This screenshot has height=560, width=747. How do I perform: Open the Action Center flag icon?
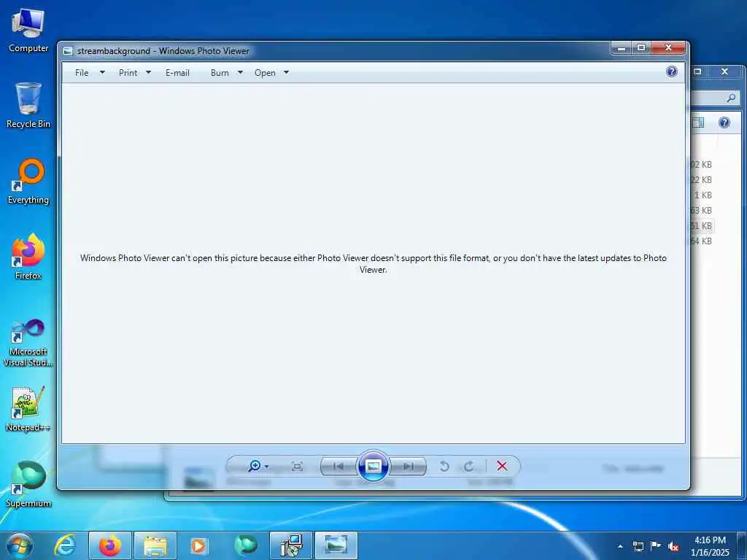coord(656,546)
